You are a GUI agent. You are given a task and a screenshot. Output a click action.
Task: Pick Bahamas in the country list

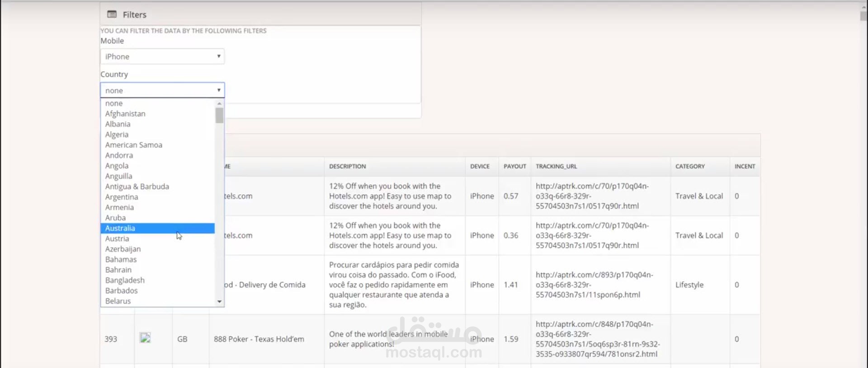(x=157, y=259)
